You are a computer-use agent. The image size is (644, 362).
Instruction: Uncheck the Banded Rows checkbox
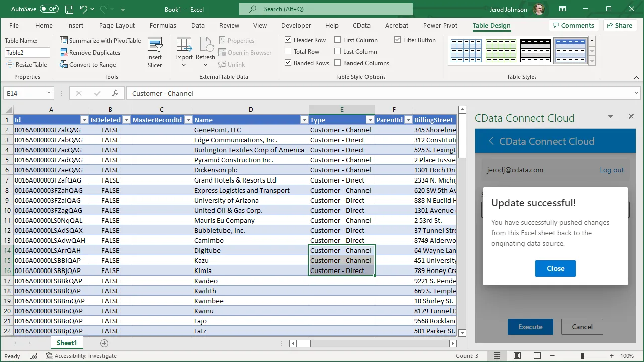[x=288, y=63]
